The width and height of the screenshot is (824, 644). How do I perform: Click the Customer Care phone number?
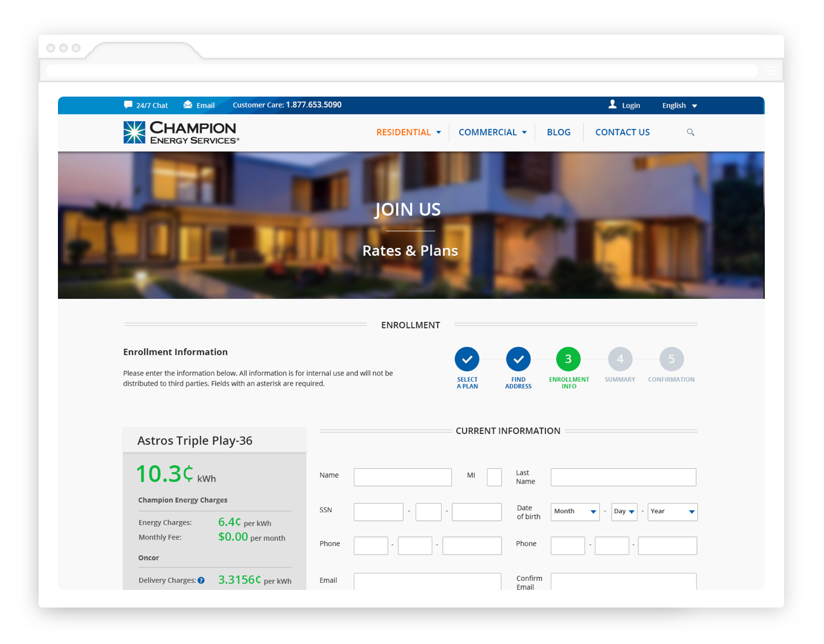(x=314, y=104)
